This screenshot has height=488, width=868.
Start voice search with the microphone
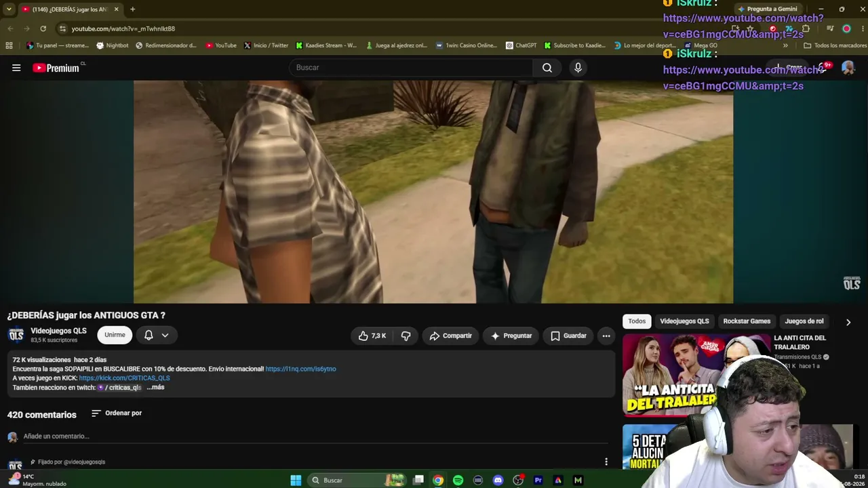[578, 68]
